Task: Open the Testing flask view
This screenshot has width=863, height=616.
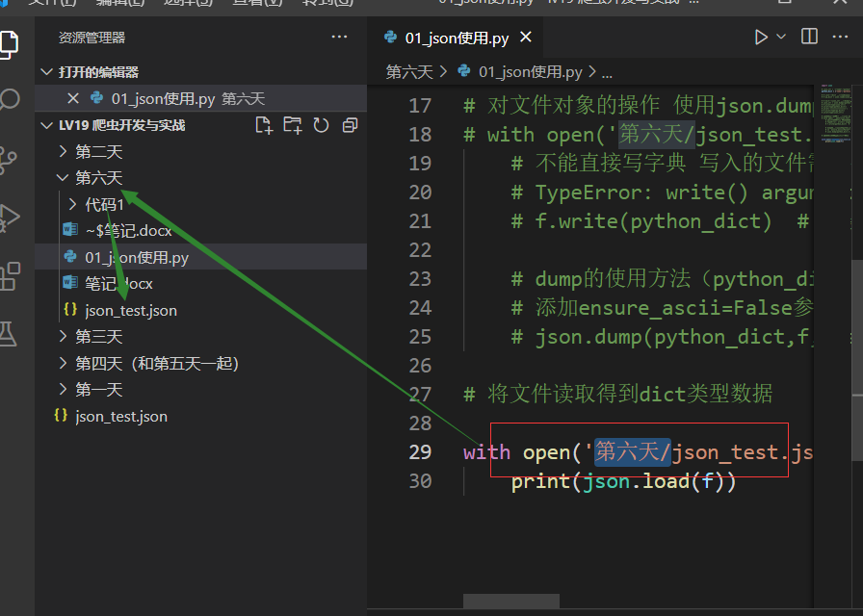Action: tap(9, 334)
